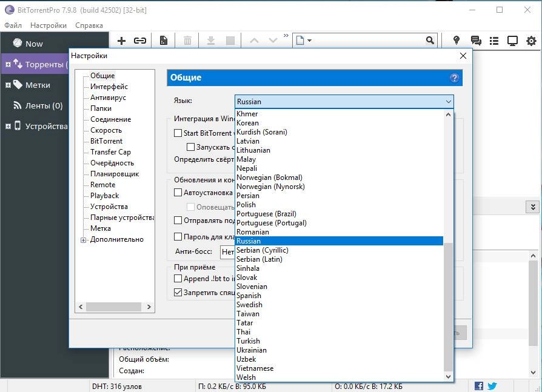The width and height of the screenshot is (542, 392).
Task: Choose Polish from language list
Action: click(x=339, y=205)
